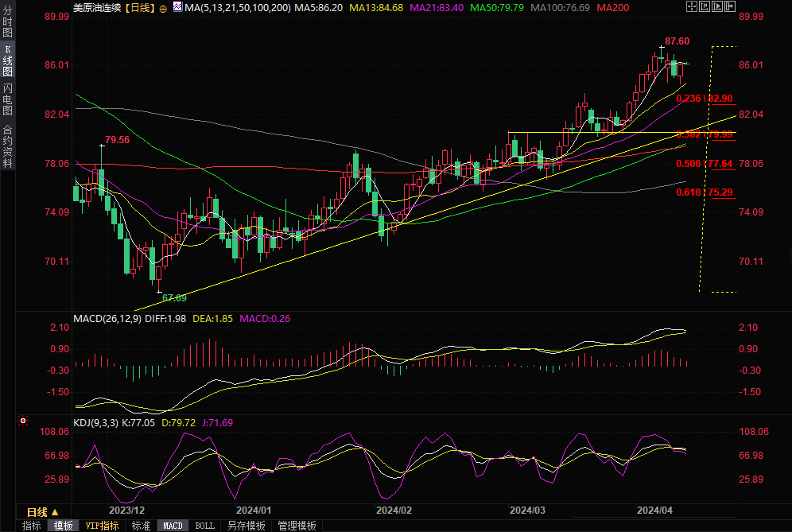Click the red sun marker beside KDJ
This screenshot has width=792, height=532.
pyautogui.click(x=24, y=421)
